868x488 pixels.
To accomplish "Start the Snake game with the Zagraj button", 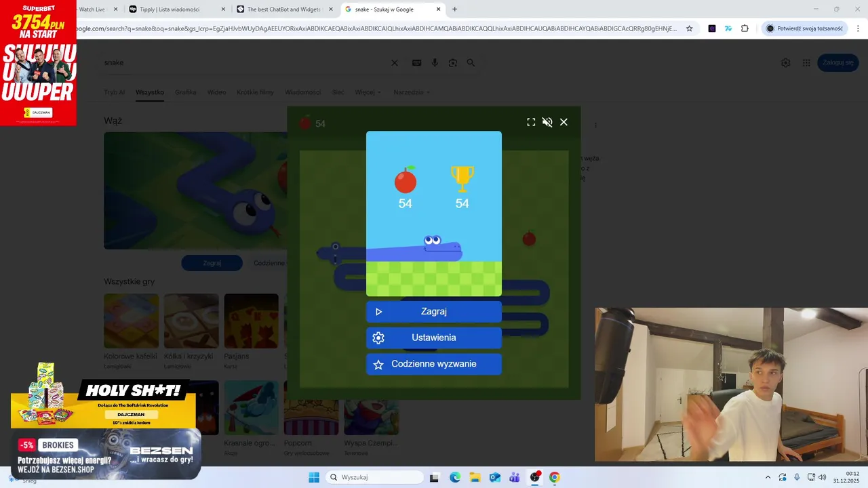I will point(434,312).
